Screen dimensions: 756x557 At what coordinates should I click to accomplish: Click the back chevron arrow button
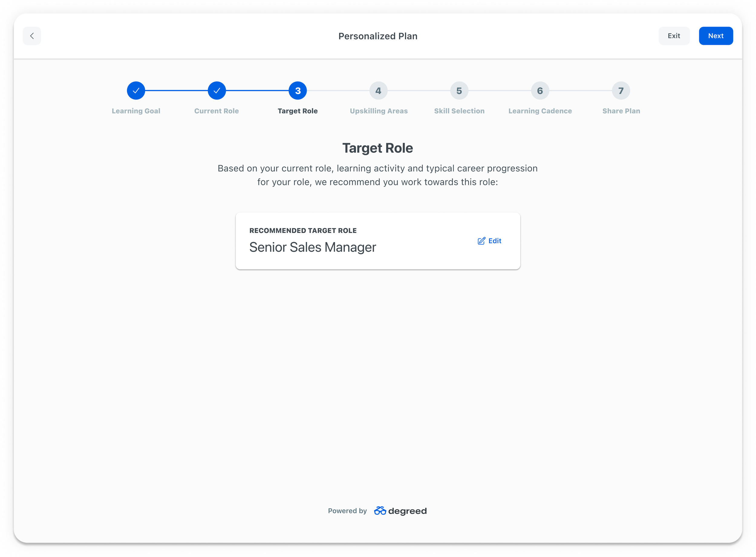32,36
